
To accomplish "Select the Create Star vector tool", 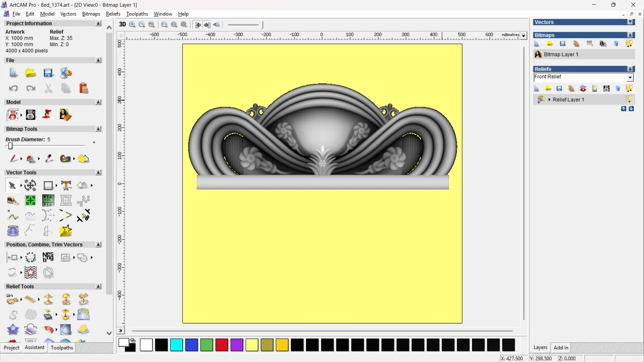I will [66, 231].
